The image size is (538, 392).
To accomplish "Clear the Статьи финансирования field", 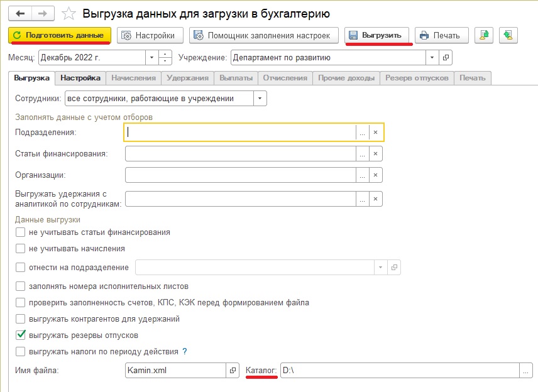I will [x=375, y=154].
